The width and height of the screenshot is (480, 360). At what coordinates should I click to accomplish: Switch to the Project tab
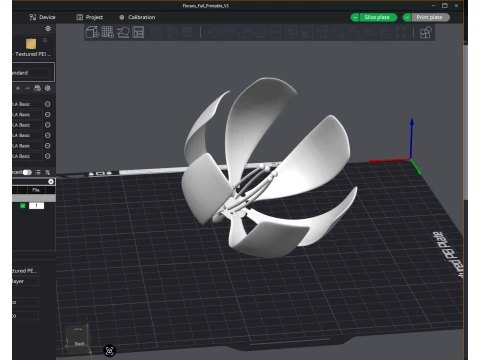tap(90, 17)
